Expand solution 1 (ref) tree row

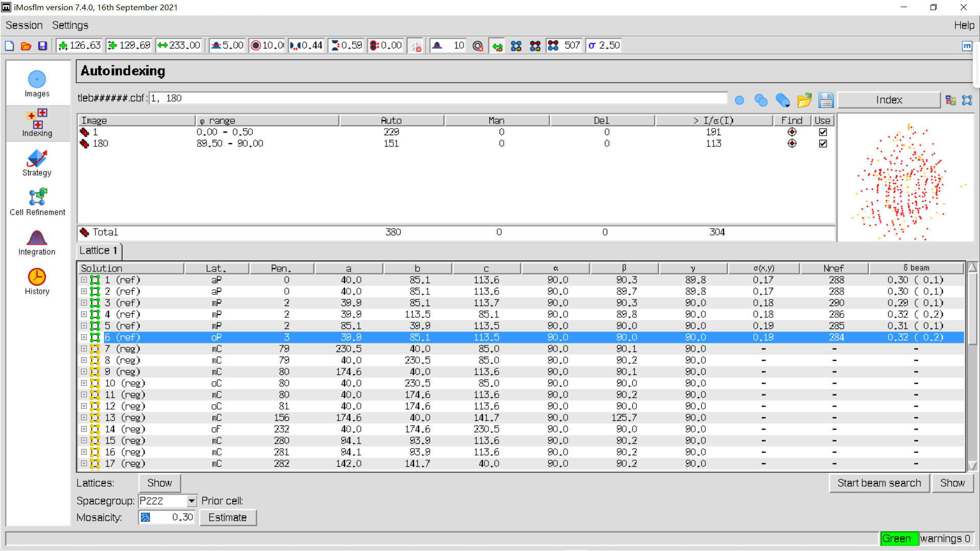[84, 280]
